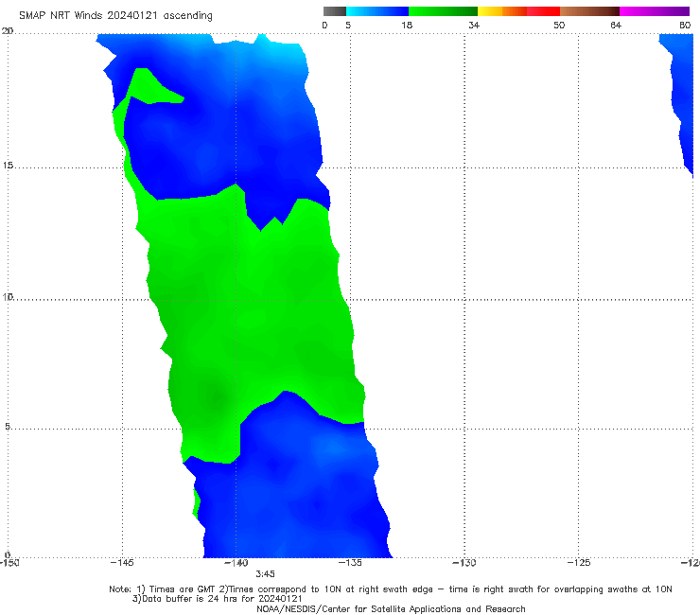Click the blue 5-18 segment of the color bar
This screenshot has height=615, width=700.
(377, 11)
